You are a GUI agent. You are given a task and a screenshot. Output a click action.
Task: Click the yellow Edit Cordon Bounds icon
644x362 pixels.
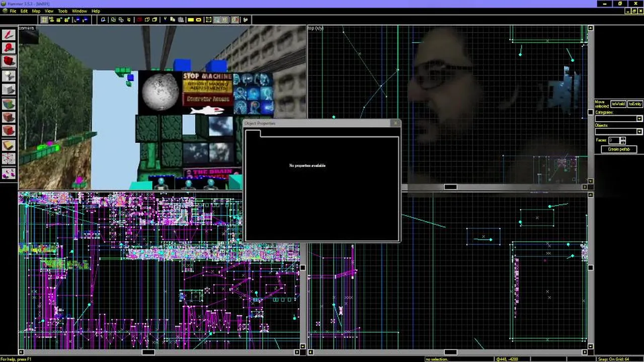[x=198, y=20]
